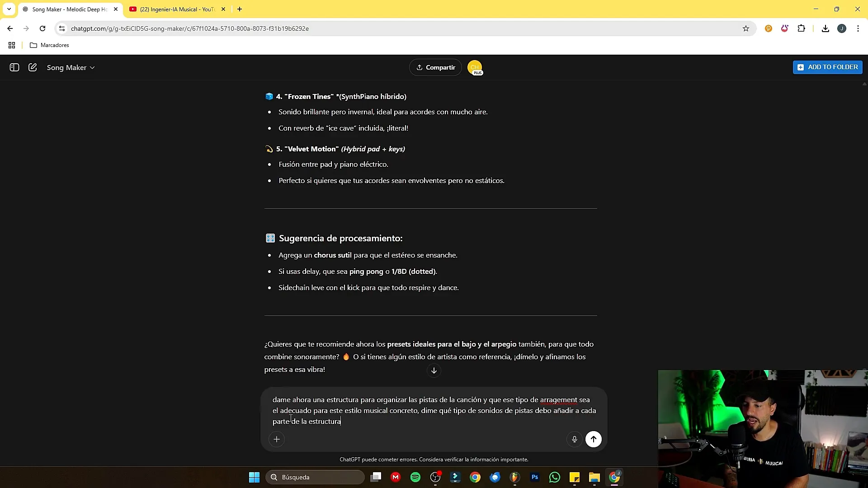Click the Búsqueda taskbar search box
868x488 pixels.
[x=315, y=477]
